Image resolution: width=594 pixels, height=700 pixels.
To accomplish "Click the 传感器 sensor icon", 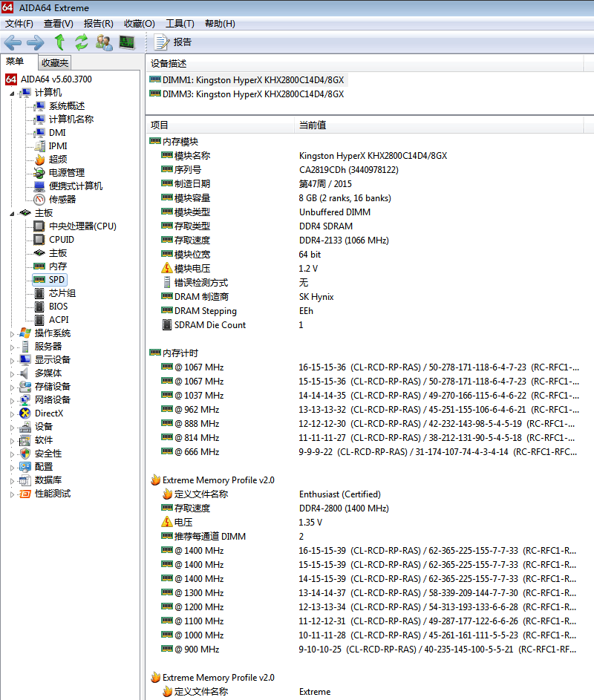I will coord(40,200).
